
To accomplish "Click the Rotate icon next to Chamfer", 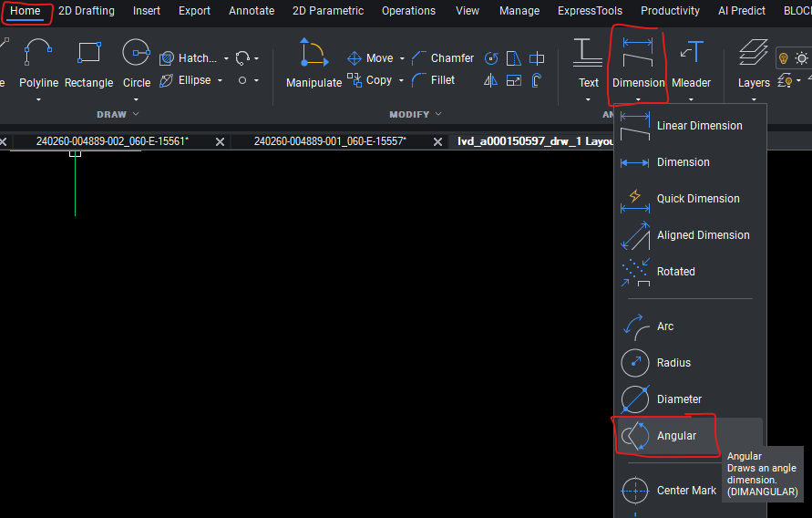I will tap(491, 58).
